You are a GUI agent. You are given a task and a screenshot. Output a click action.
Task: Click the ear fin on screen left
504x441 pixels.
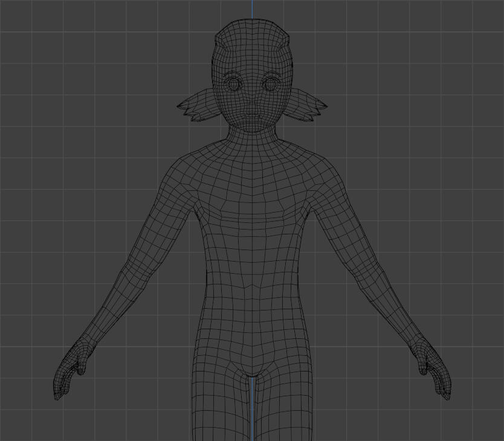(x=196, y=106)
